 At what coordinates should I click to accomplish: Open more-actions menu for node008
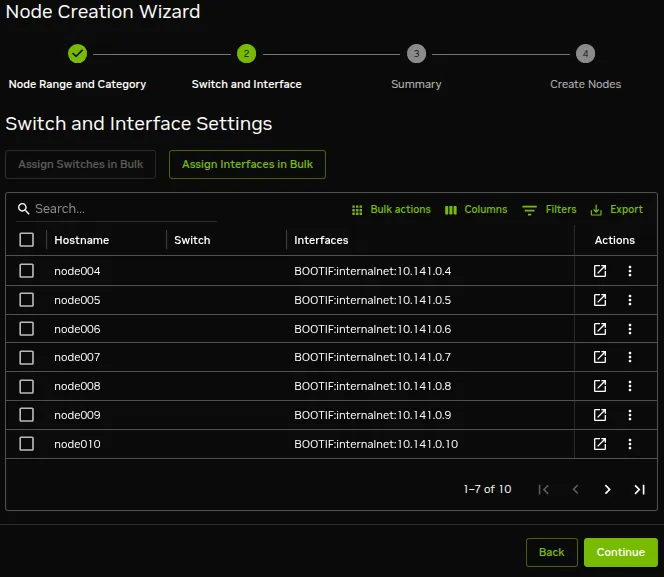click(630, 386)
